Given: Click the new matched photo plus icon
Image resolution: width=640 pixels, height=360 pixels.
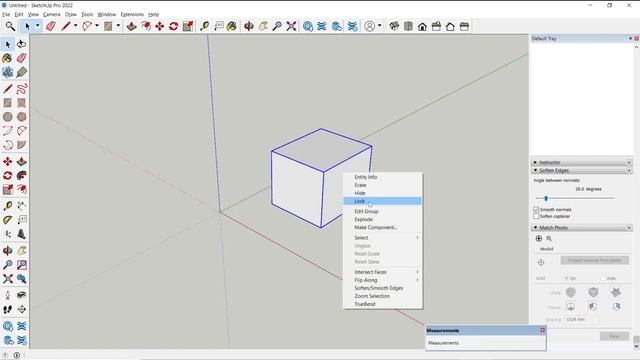Looking at the screenshot, I should pyautogui.click(x=539, y=238).
